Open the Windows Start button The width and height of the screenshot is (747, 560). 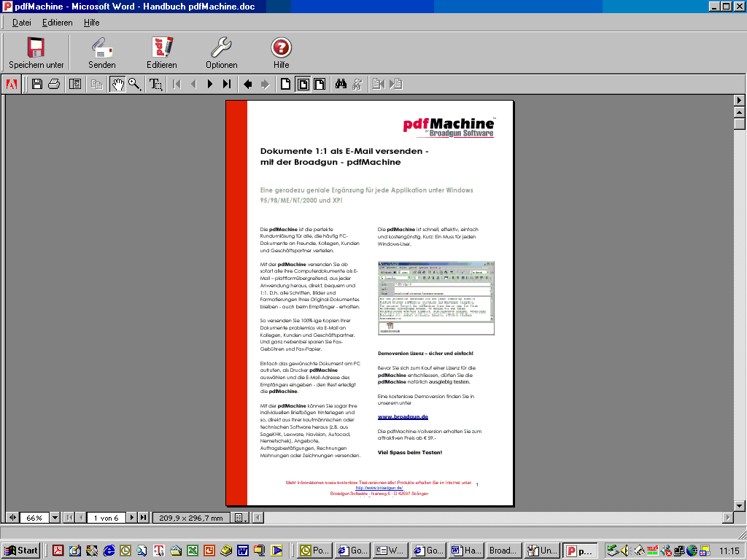21,551
